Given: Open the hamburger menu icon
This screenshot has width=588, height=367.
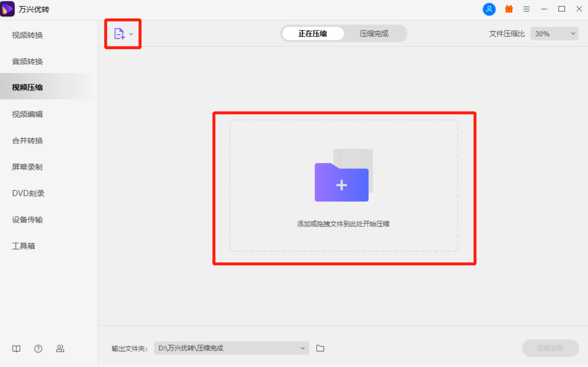Looking at the screenshot, I should pyautogui.click(x=526, y=9).
